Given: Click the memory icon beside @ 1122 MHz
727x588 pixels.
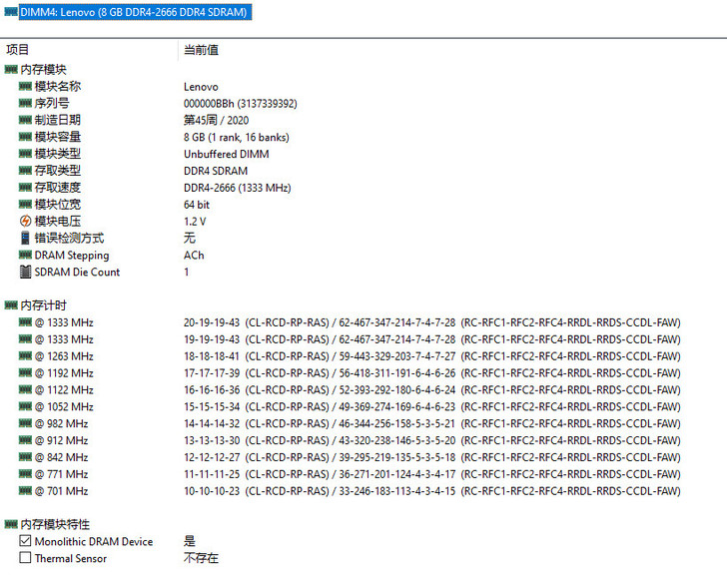Looking at the screenshot, I should [25, 389].
